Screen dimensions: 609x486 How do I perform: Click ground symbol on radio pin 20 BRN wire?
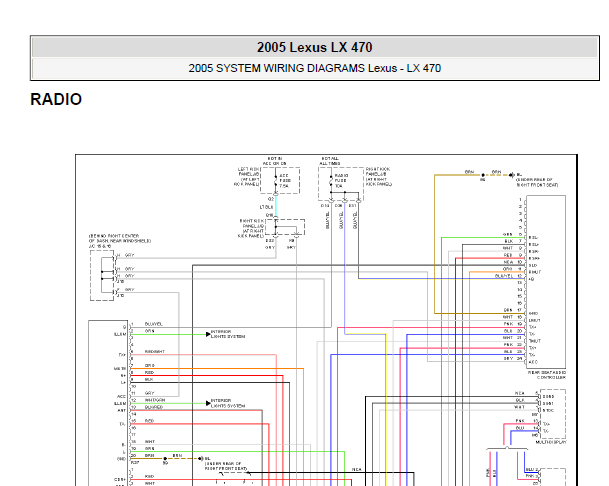(200, 459)
